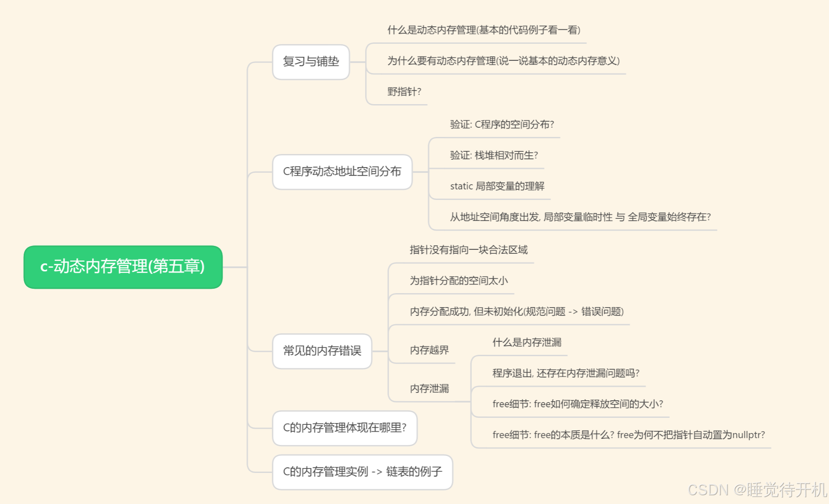The image size is (829, 504).
Task: Click 指针没有指向一块合法区域 subtopic
Action: coord(468,250)
